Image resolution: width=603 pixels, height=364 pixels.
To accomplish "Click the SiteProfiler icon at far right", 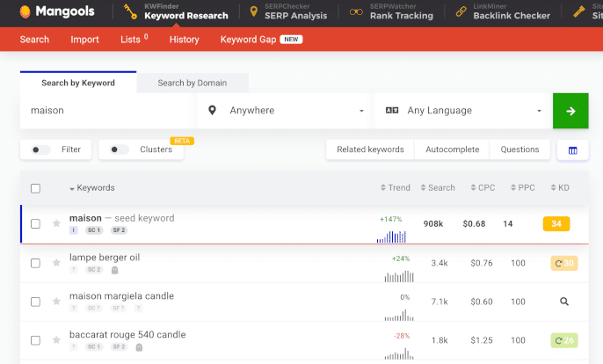I will pyautogui.click(x=579, y=11).
